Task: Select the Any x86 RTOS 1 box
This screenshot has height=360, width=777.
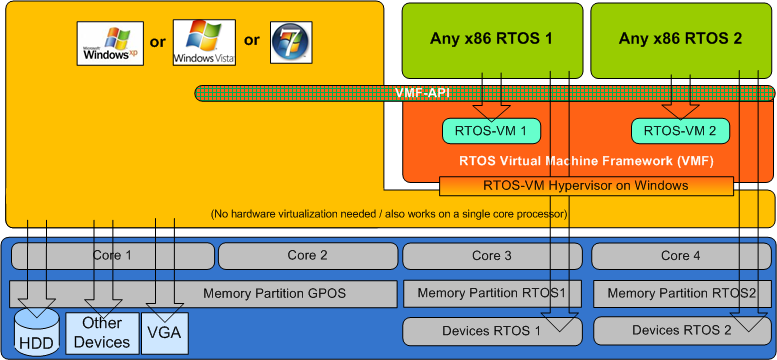Action: pos(492,40)
